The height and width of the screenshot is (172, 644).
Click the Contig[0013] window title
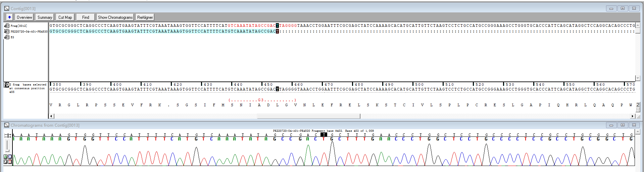(x=23, y=8)
